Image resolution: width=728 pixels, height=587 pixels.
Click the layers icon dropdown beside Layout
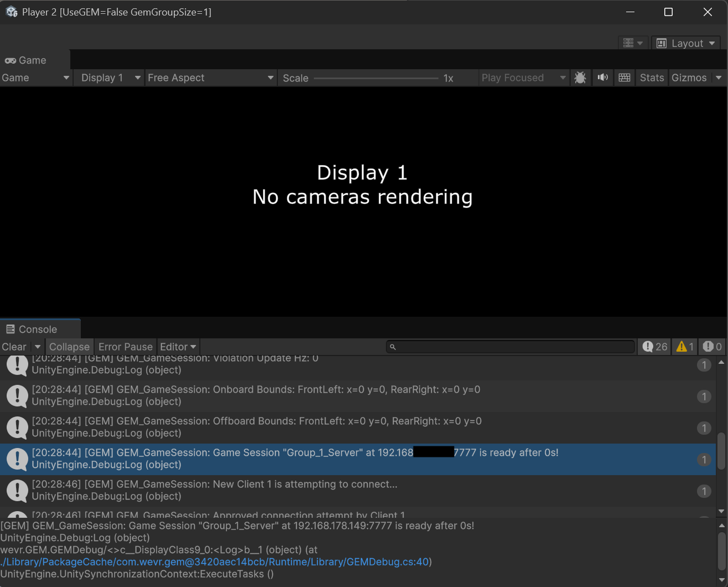tap(633, 43)
